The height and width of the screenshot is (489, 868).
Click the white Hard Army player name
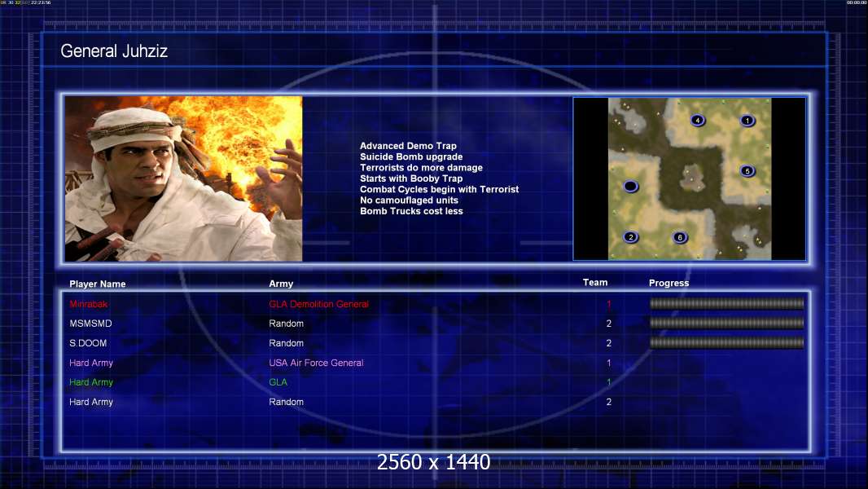[x=91, y=402]
